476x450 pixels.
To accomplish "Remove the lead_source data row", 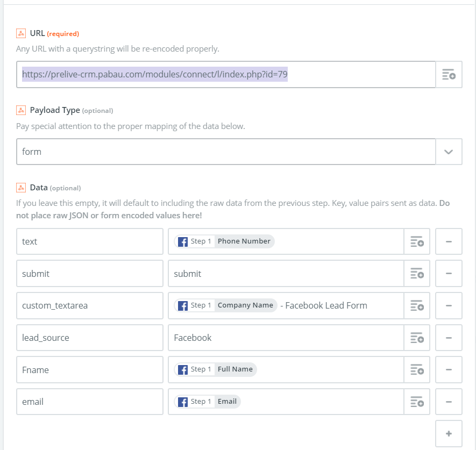I will pos(449,338).
